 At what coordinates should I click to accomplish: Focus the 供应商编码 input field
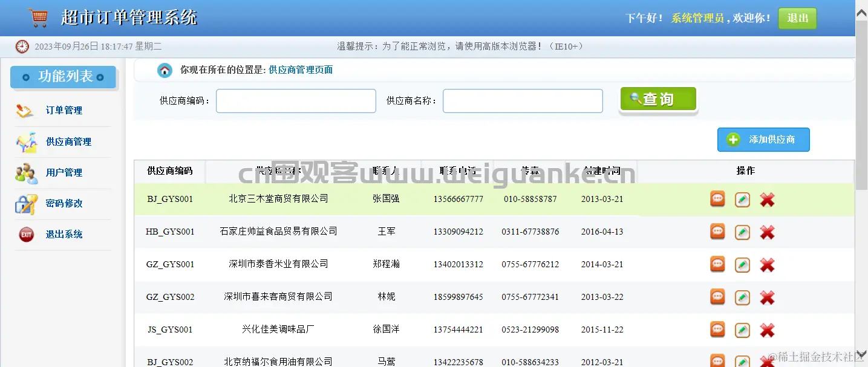click(296, 101)
